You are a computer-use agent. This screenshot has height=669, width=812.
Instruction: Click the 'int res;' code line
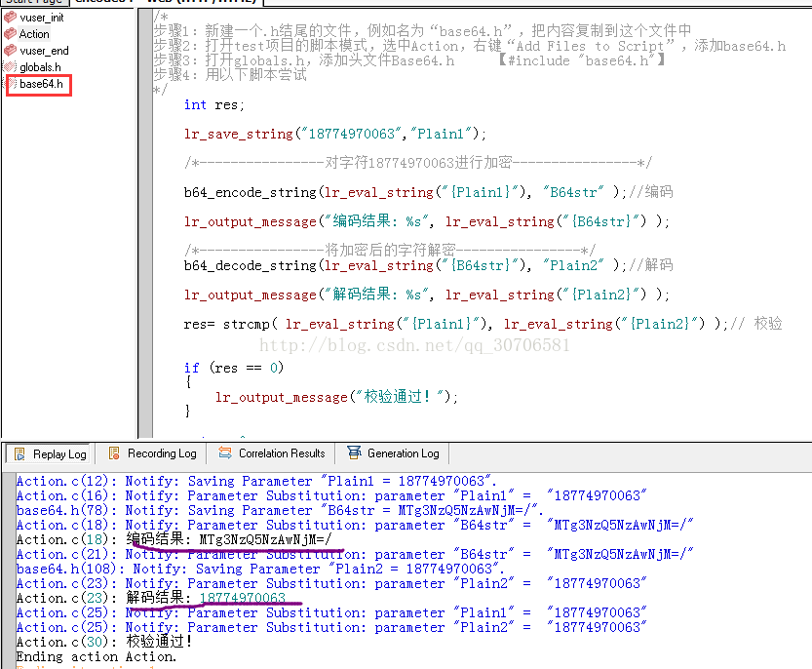[214, 105]
